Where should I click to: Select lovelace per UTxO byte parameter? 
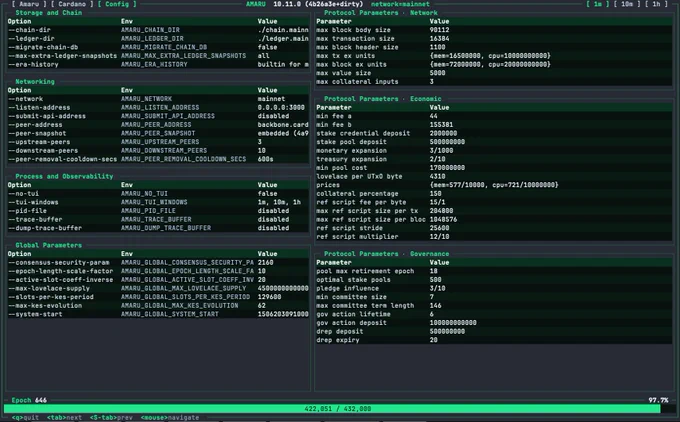pos(359,177)
